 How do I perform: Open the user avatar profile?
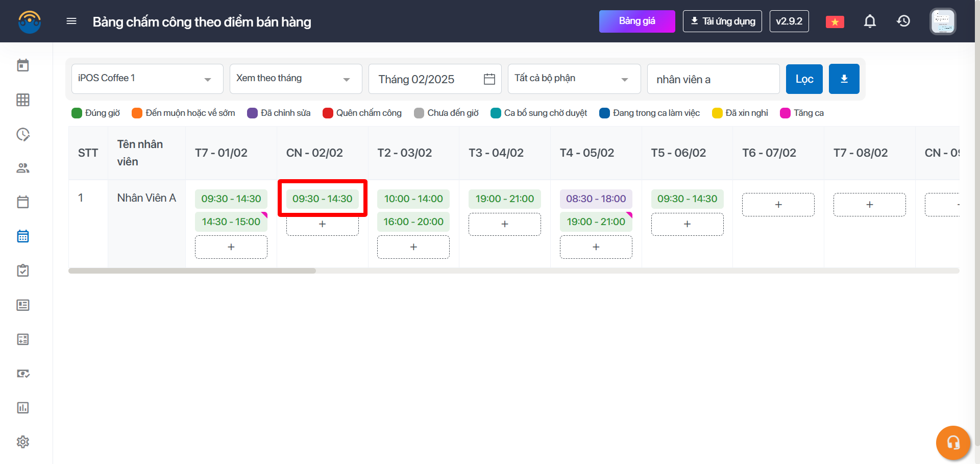(x=942, y=21)
